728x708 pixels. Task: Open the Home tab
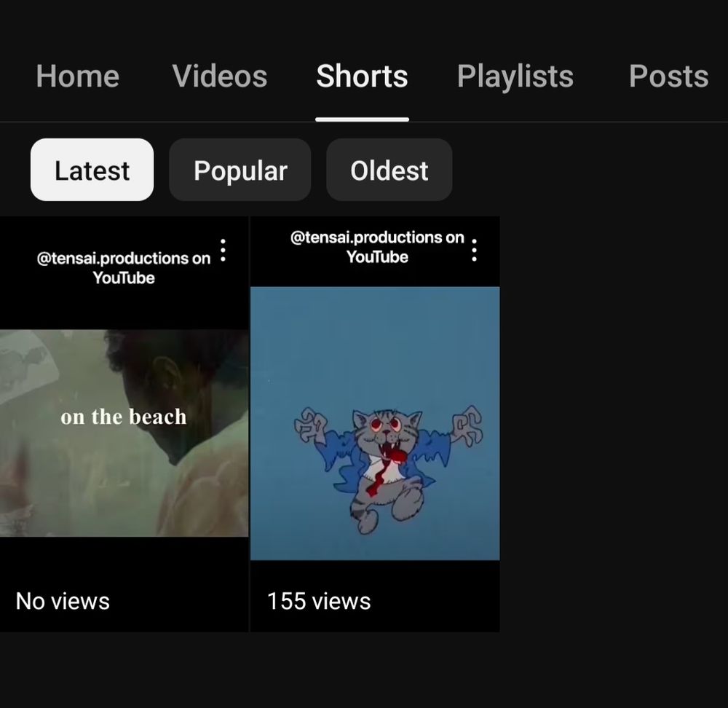pos(78,76)
